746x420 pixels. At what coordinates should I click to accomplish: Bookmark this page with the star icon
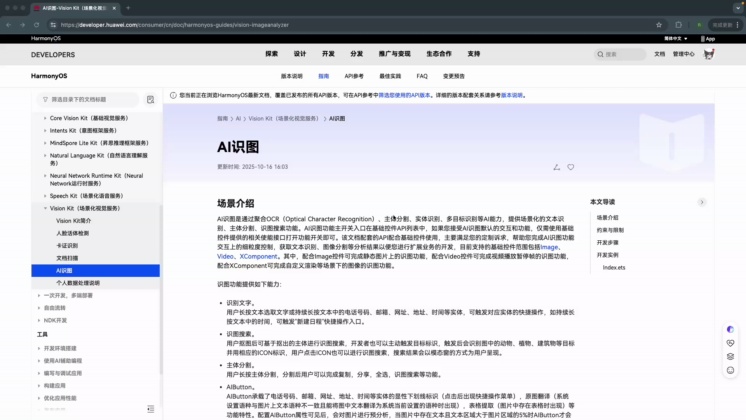coord(658,24)
